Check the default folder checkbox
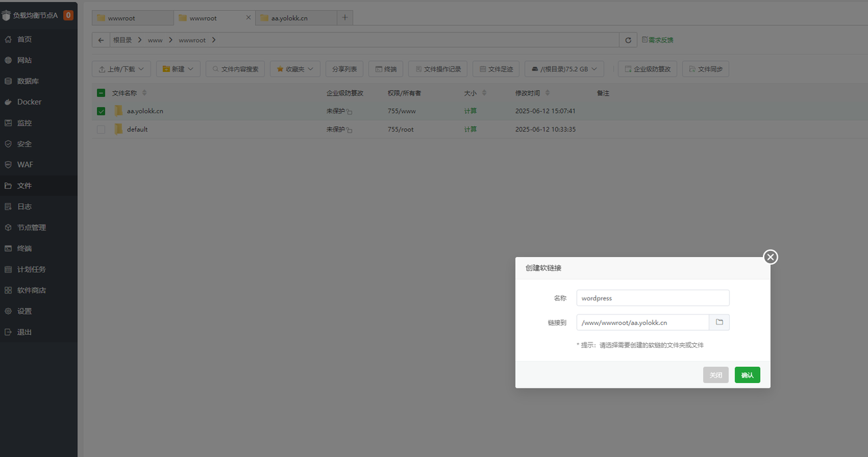This screenshot has height=457, width=868. [100, 129]
